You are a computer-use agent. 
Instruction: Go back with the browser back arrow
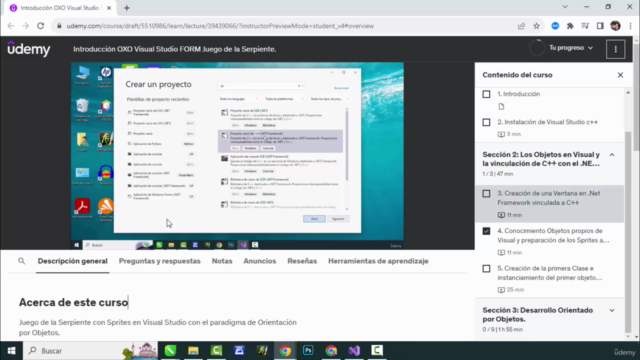[11, 26]
